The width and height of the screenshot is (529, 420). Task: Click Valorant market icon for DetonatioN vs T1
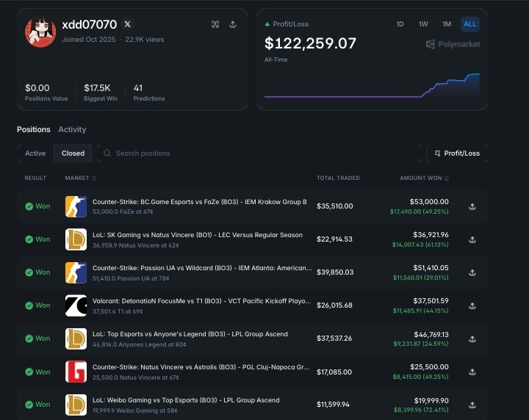pyautogui.click(x=76, y=305)
